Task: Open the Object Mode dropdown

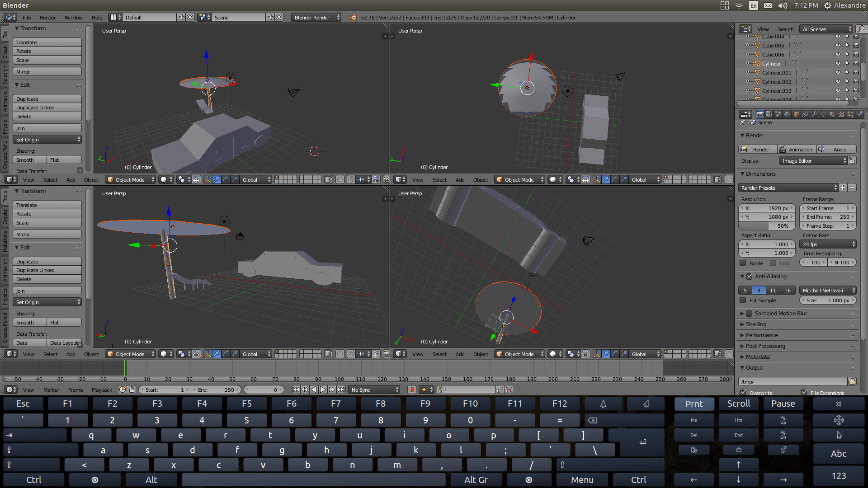Action: point(130,179)
